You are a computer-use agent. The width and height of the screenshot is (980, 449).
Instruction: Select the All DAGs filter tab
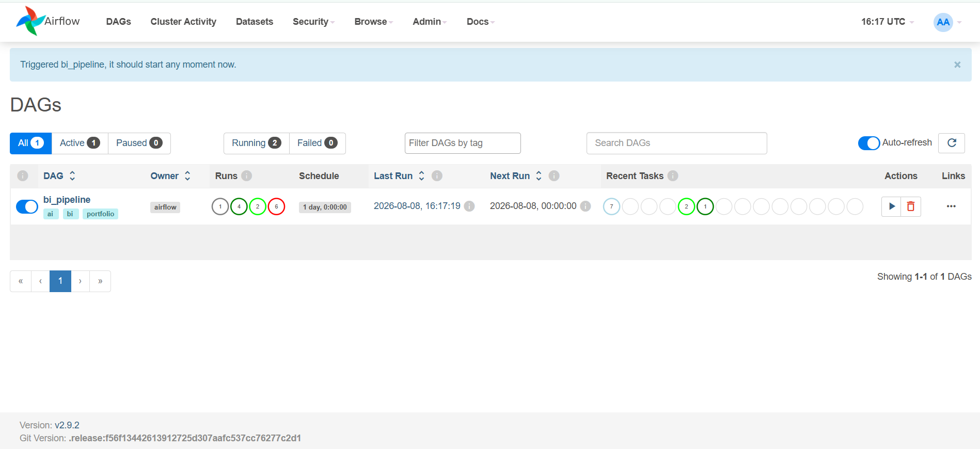[31, 143]
